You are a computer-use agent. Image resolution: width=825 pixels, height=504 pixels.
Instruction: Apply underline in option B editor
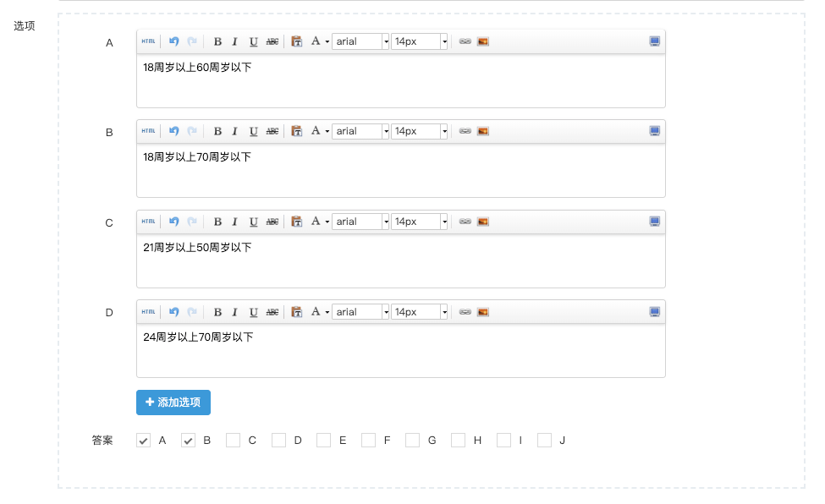(x=253, y=132)
